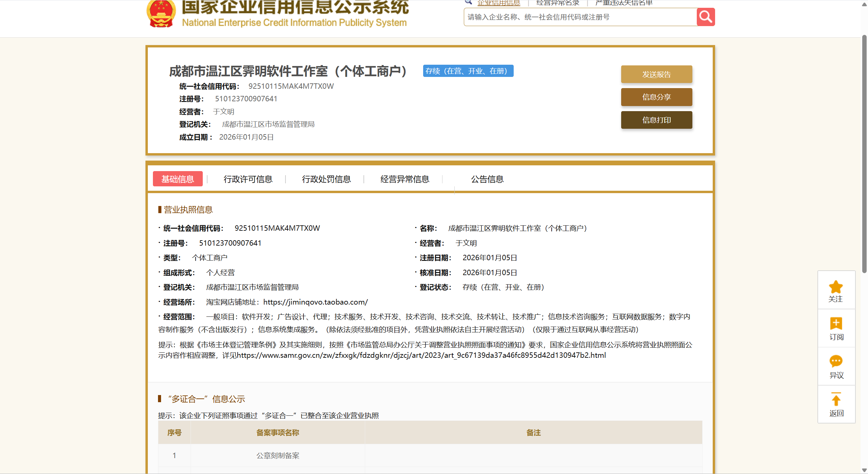Switch to 行政处罚信息 tab
The image size is (868, 474).
[x=326, y=179]
